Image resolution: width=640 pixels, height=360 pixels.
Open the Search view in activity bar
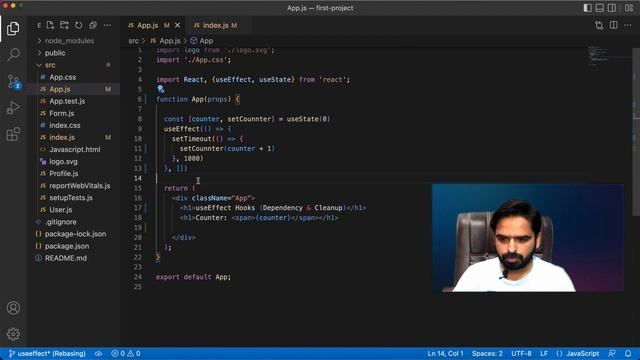13,55
